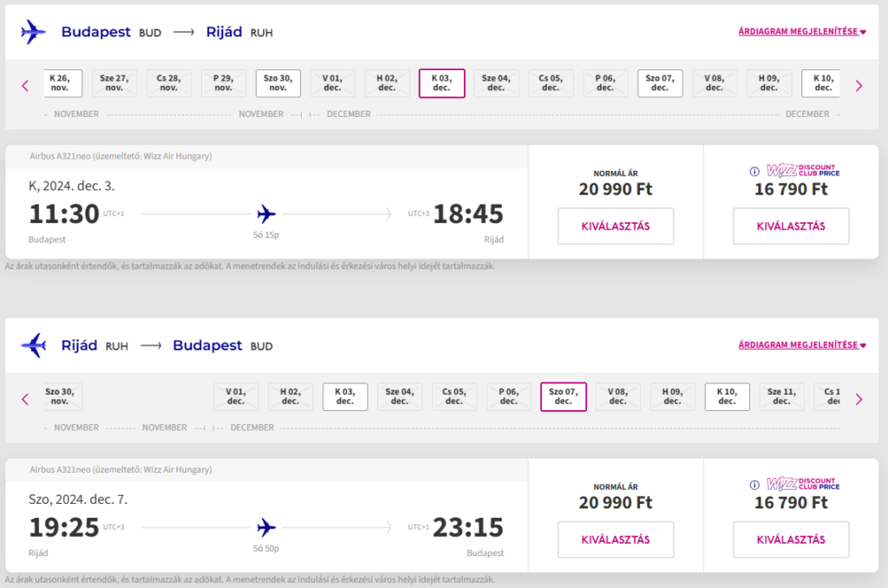888x588 pixels.
Task: Select outbound date Szo 30, nov.
Action: pos(278,83)
